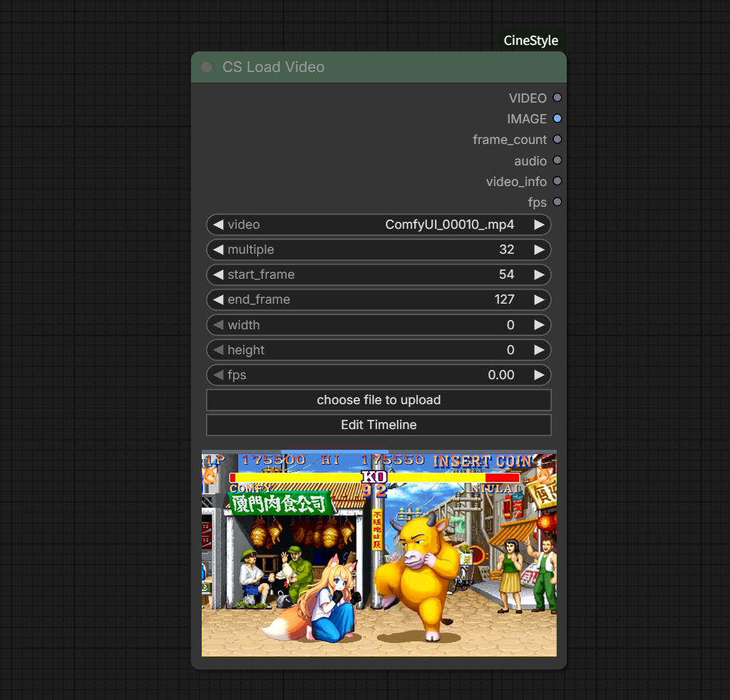Image resolution: width=730 pixels, height=700 pixels.
Task: Click the start_frame value field showing 54
Action: tap(379, 274)
